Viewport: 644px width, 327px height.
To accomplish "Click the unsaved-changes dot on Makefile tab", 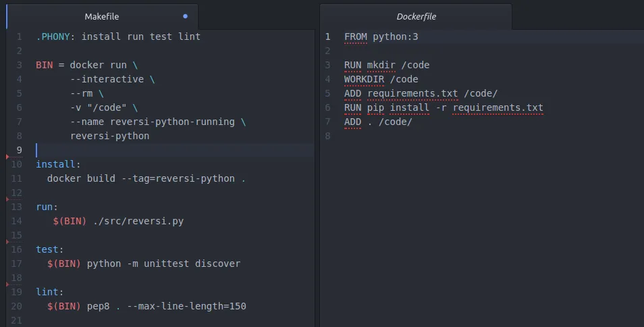I will tap(185, 16).
